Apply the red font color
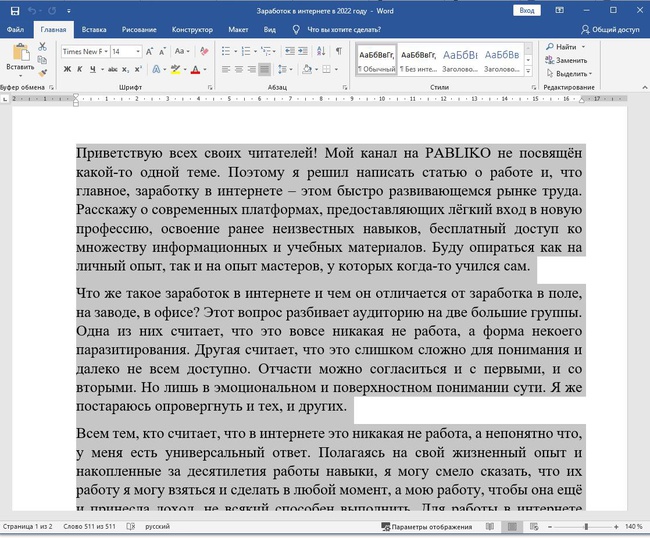This screenshot has height=538, width=650. tap(195, 70)
